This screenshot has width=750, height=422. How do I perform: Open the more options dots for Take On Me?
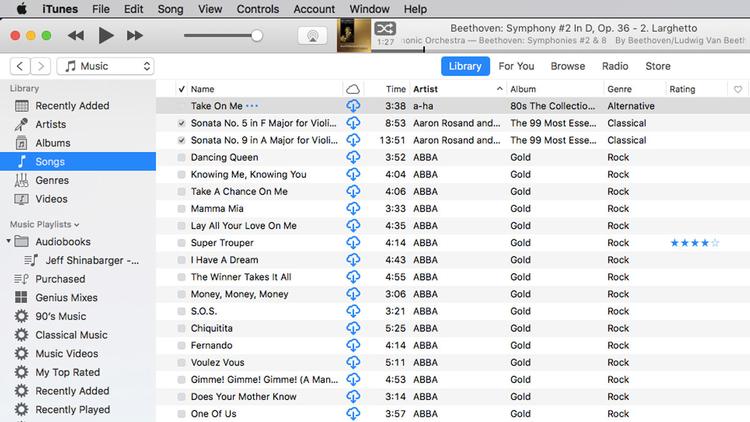(252, 106)
